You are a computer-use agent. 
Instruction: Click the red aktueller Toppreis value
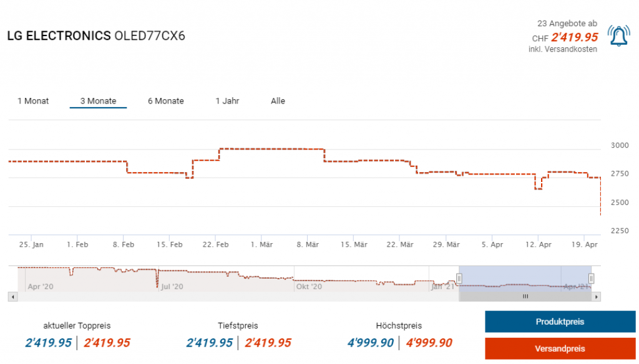click(107, 343)
